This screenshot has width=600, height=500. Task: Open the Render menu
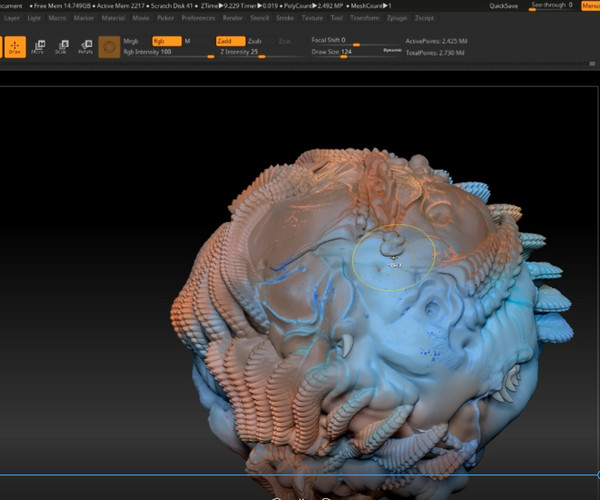(232, 18)
